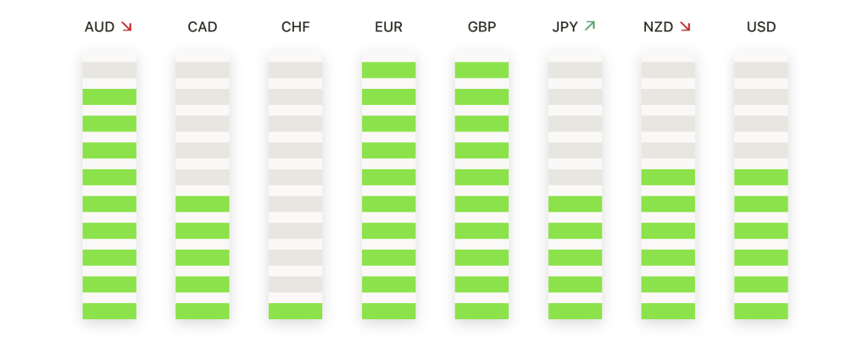Click the green up arrow next to JPY
The height and width of the screenshot is (342, 868).
pyautogui.click(x=590, y=26)
